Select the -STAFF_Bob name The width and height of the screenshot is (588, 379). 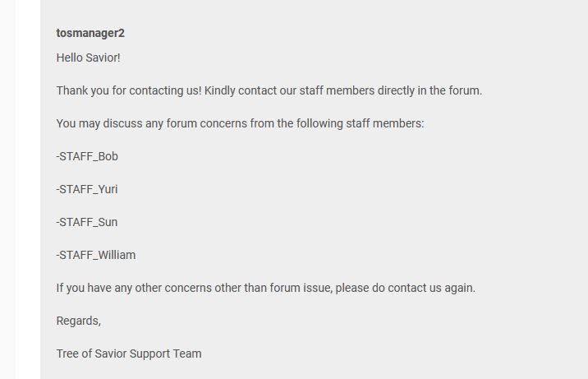tap(87, 156)
